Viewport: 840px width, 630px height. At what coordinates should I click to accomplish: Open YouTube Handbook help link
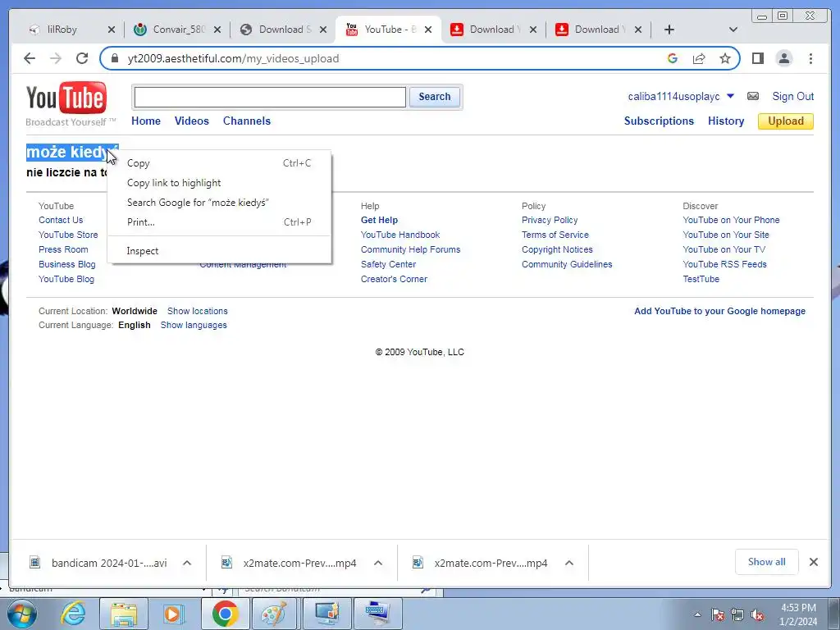400,235
